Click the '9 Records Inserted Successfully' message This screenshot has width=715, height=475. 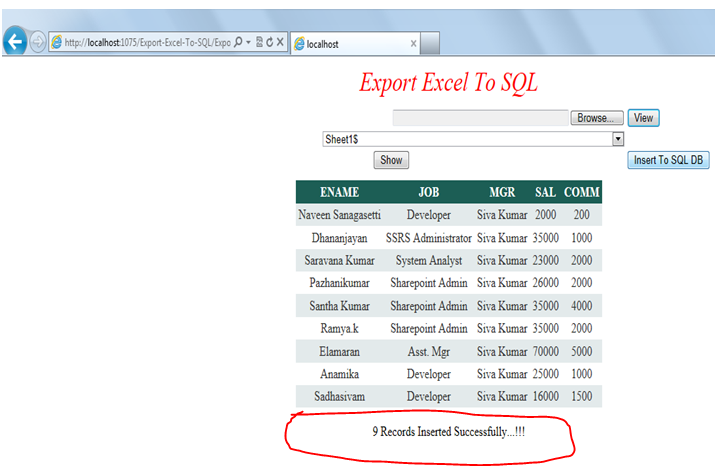click(448, 432)
